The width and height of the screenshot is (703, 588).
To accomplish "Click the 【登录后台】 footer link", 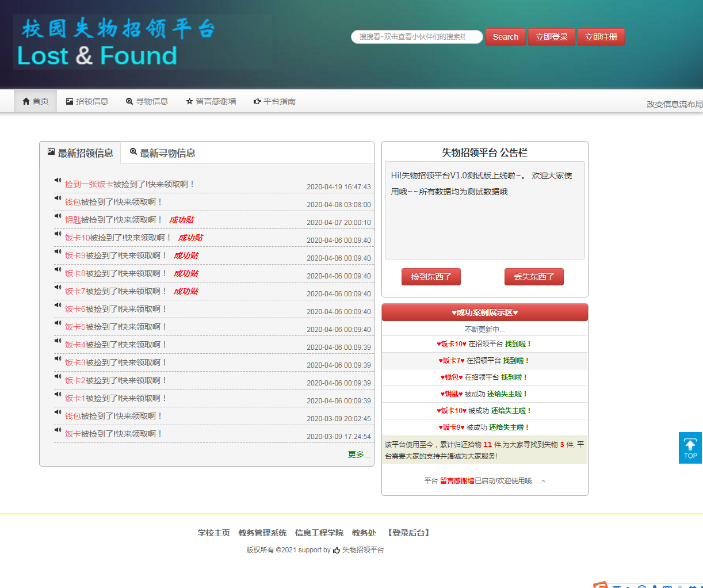I will [408, 533].
